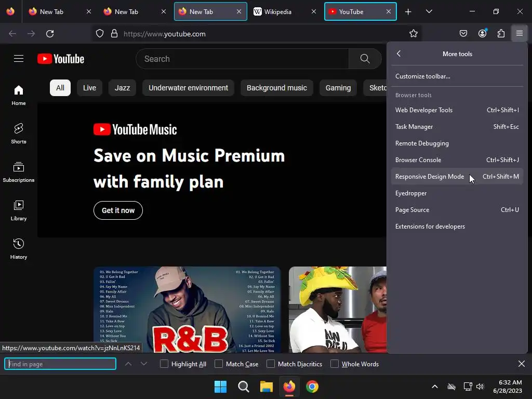Select the Underwater environment filter chip
The image size is (532, 399).
[188, 88]
